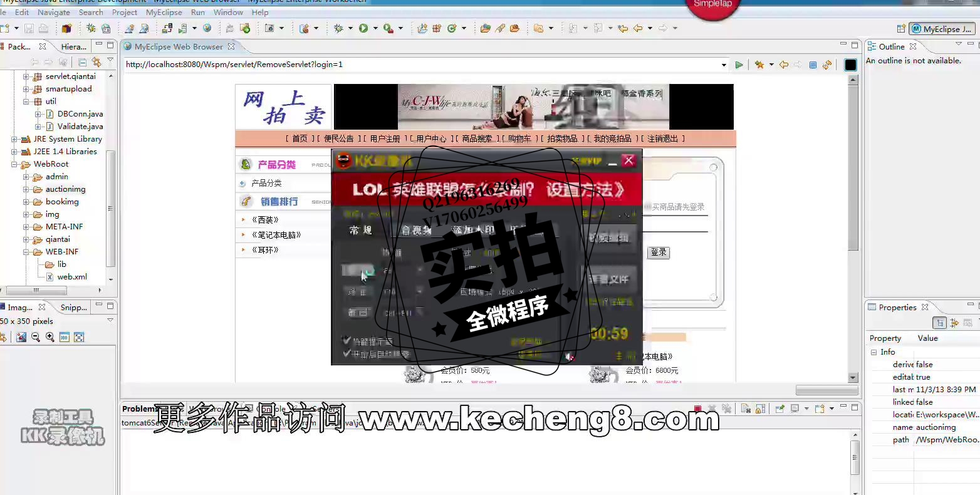This screenshot has width=980, height=495.
Task: Click browser Add Favorites star icon
Action: coord(759,65)
